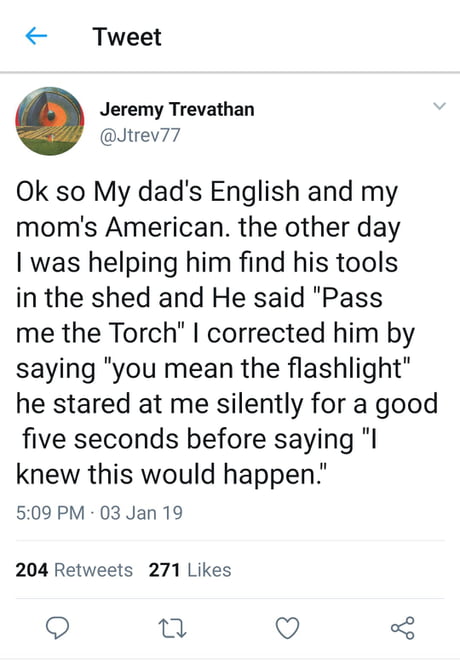Tap the first line of tweet text

(x=207, y=192)
